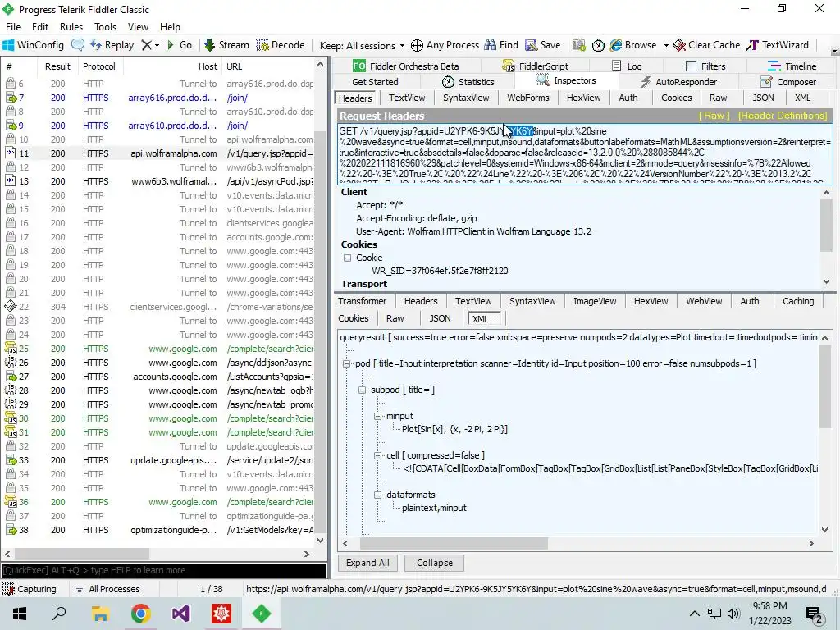Image resolution: width=840 pixels, height=630 pixels.
Task: Open WinConfig from the toolbar
Action: [33, 45]
